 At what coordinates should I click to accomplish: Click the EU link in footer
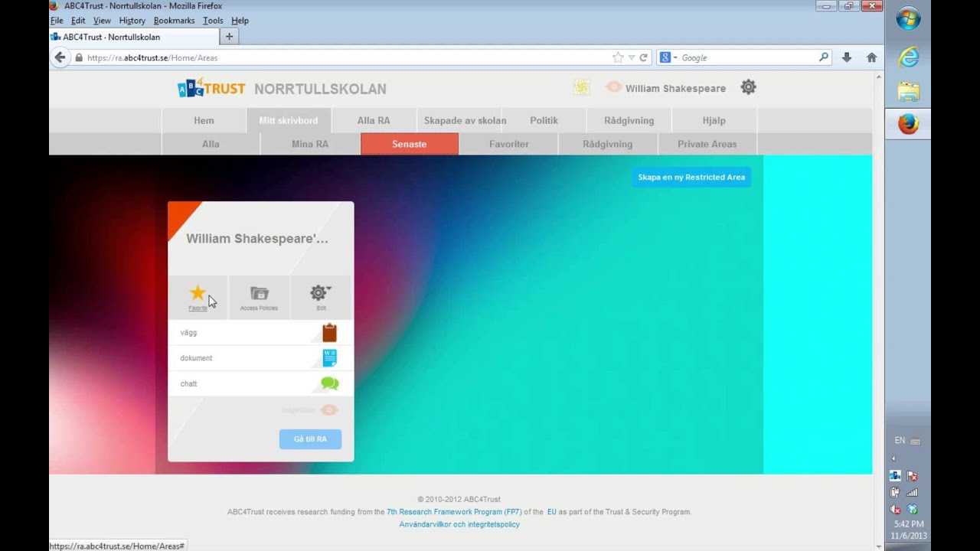point(552,512)
